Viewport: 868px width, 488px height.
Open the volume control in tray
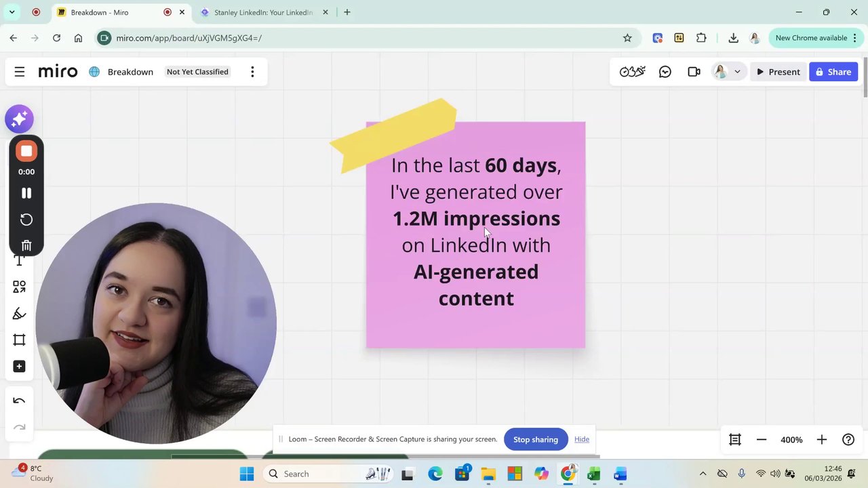point(775,474)
